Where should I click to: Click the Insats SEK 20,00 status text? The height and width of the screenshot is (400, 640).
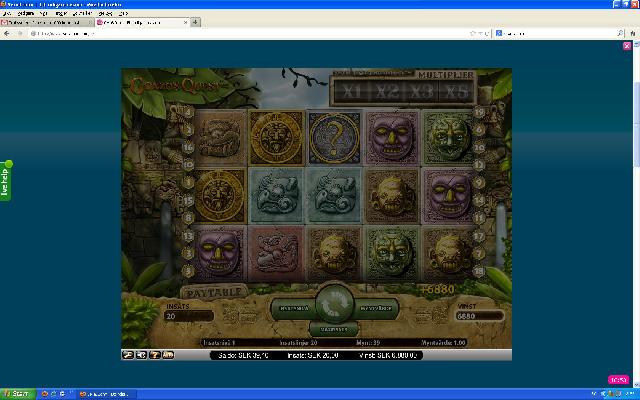click(x=313, y=356)
